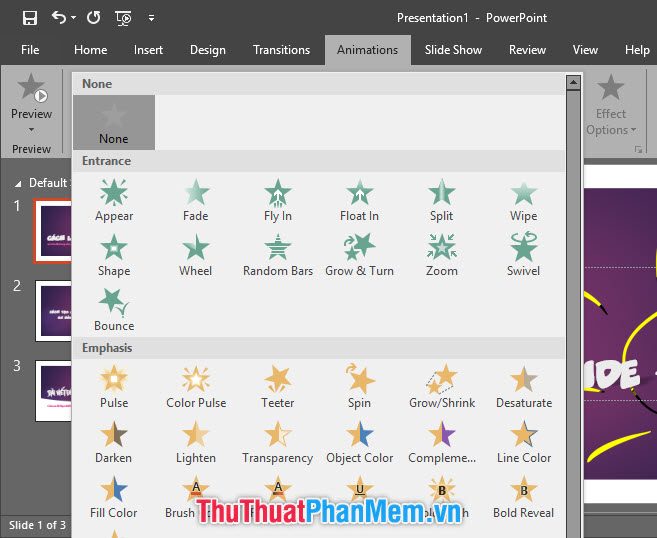Open the File menu
657x538 pixels.
pos(30,50)
